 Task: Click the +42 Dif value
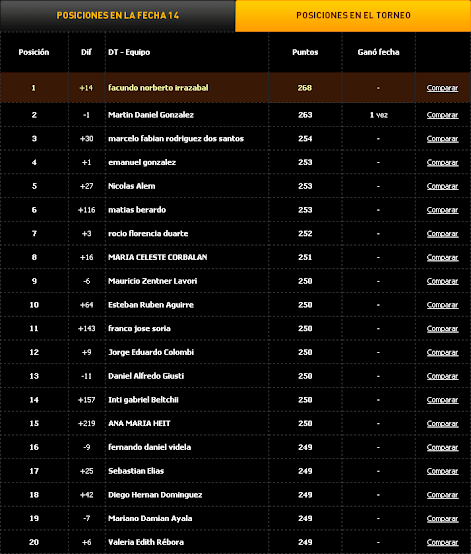(x=87, y=495)
